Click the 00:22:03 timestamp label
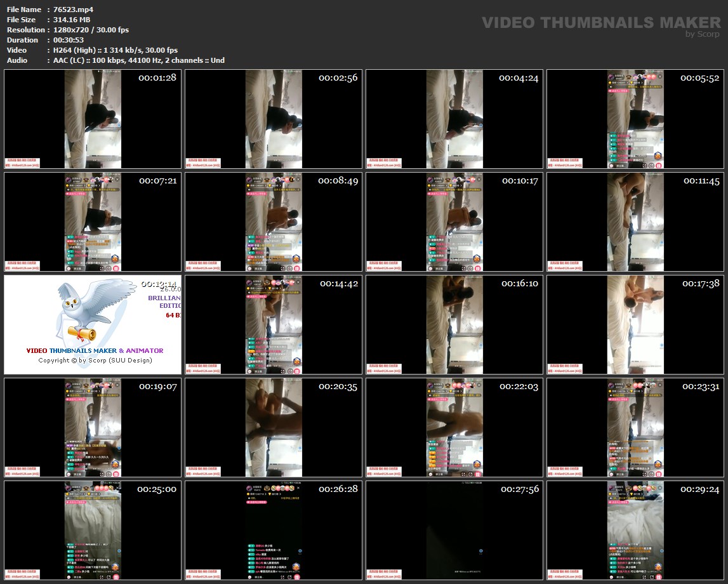728x584 pixels. [x=519, y=387]
